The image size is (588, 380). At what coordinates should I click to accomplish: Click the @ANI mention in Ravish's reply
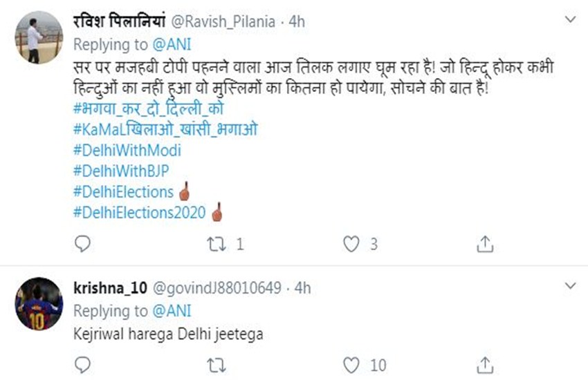click(170, 45)
